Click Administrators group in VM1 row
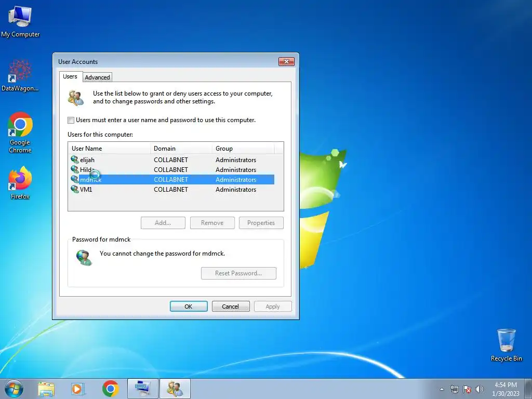This screenshot has width=532, height=399. tap(236, 189)
